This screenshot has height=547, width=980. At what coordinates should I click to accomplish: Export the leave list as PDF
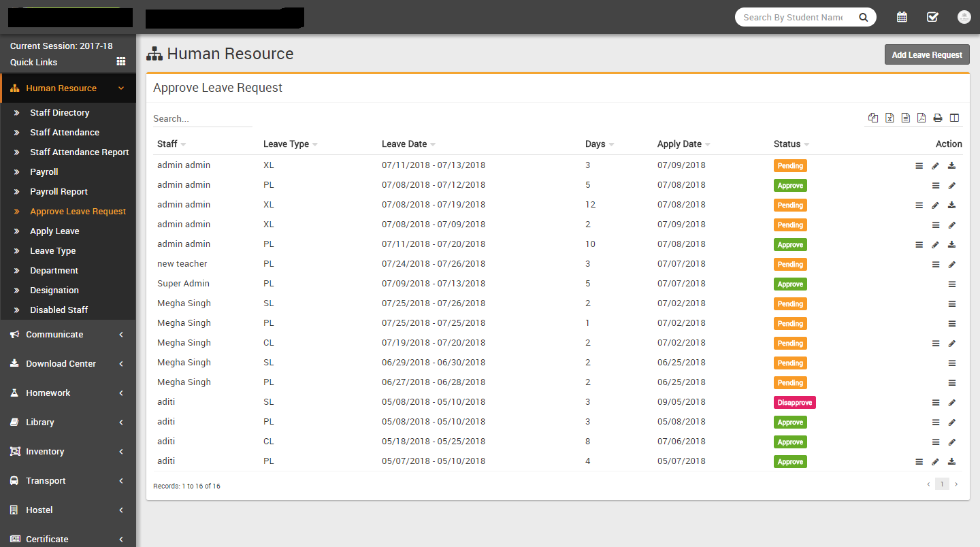point(921,118)
